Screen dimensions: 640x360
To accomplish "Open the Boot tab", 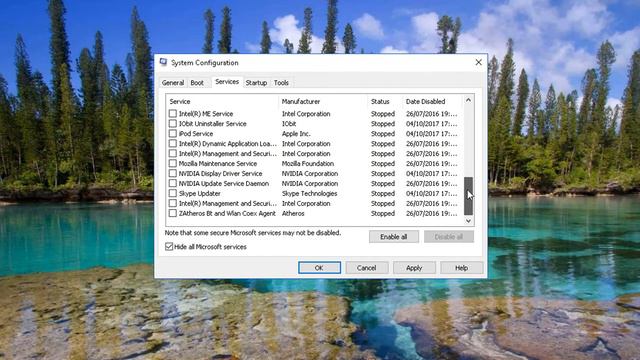I will [197, 82].
